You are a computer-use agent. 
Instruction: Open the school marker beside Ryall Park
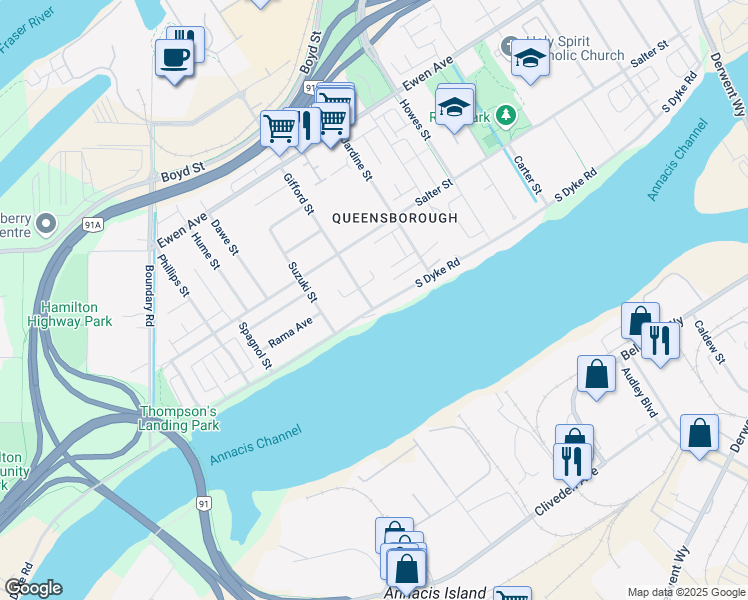455,110
